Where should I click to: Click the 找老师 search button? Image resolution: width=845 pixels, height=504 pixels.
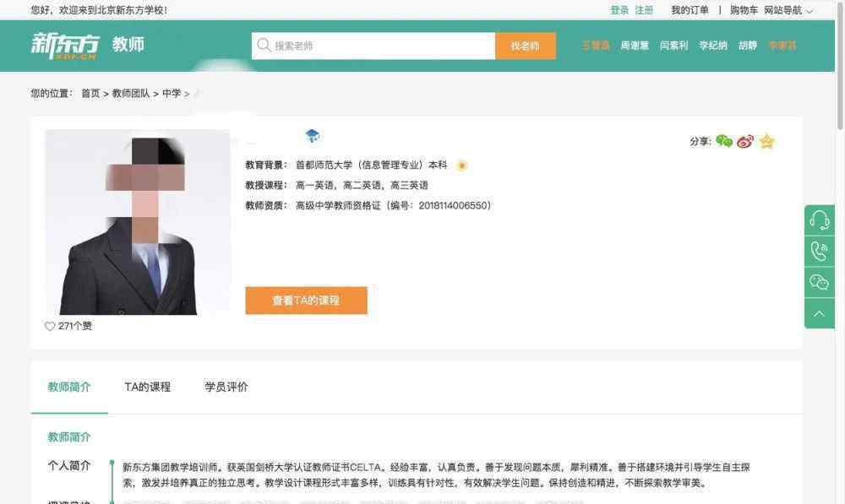[x=526, y=46]
